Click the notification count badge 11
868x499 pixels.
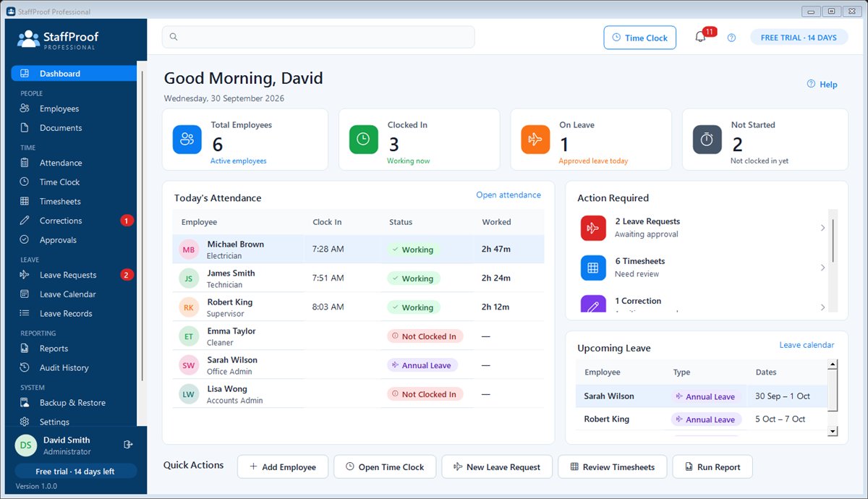point(710,32)
